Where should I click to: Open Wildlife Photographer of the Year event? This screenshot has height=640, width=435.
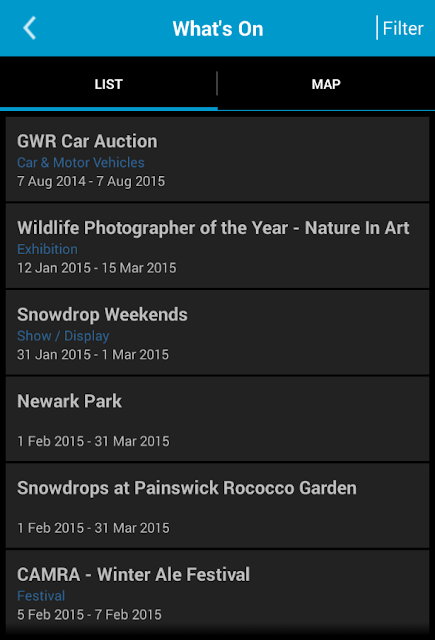point(218,246)
